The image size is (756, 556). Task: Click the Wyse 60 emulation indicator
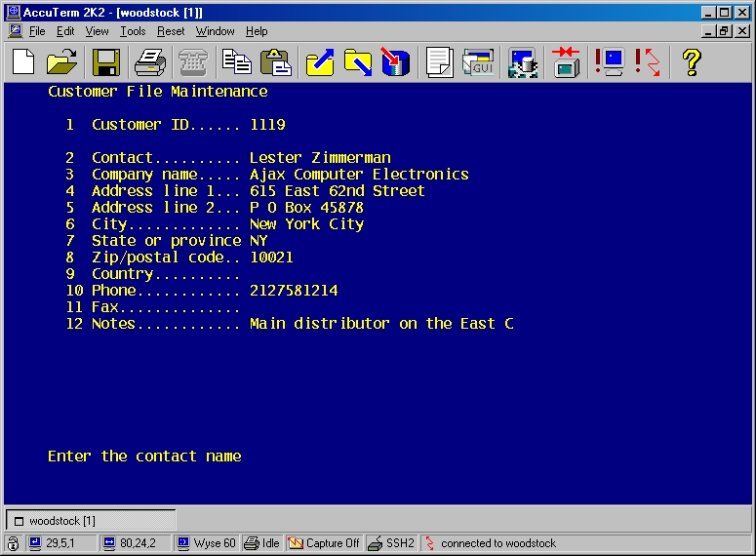(x=207, y=543)
